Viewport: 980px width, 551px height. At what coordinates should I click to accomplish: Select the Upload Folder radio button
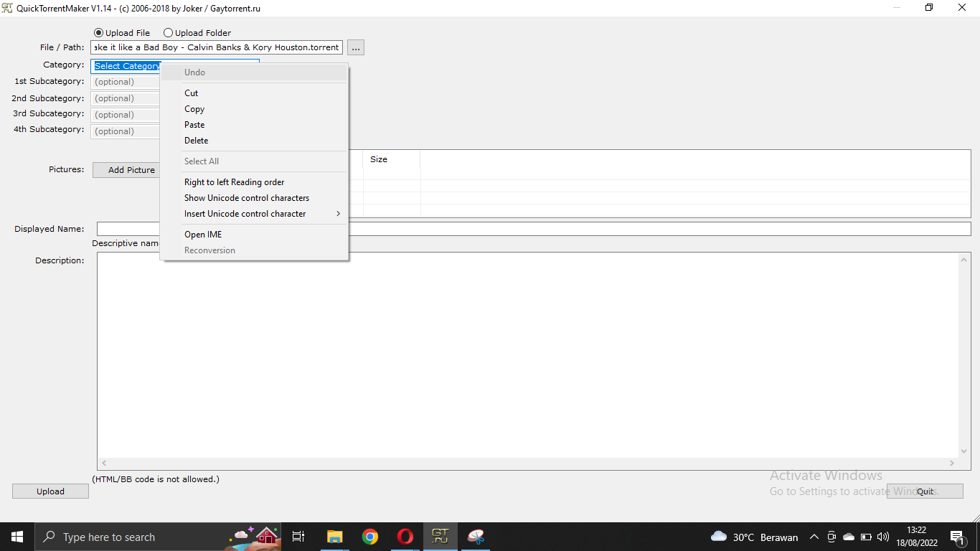coord(169,33)
